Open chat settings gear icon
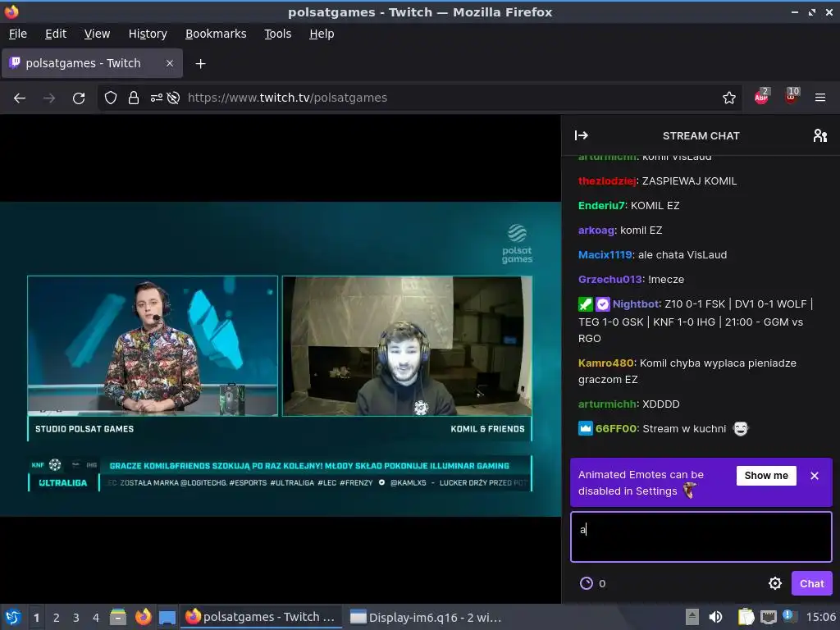Screen dimensions: 840x630 coord(775,583)
